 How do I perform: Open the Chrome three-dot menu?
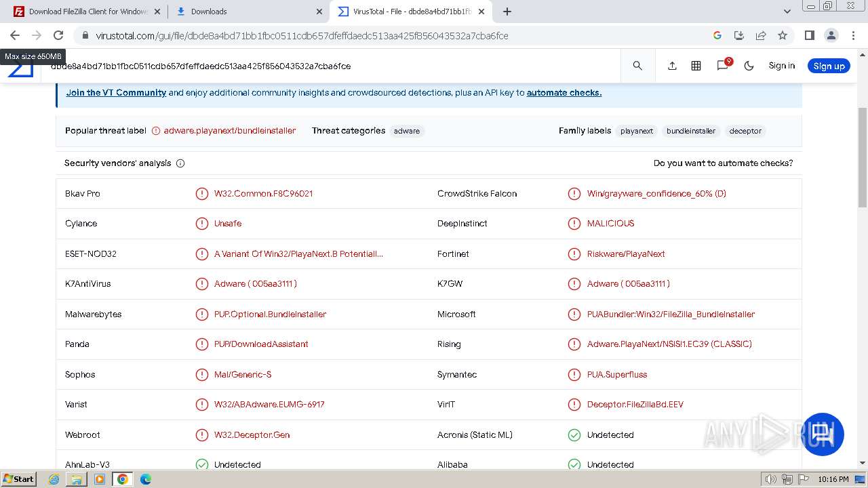pyautogui.click(x=852, y=35)
